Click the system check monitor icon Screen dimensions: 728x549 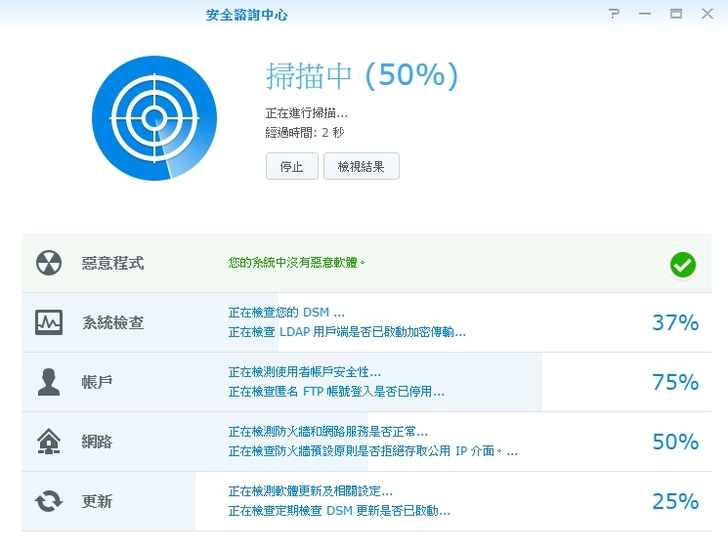click(x=48, y=322)
